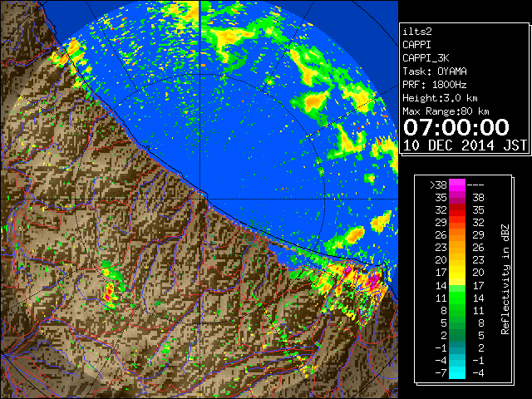Click the '>38' legend label
The width and height of the screenshot is (532, 399).
coord(438,185)
